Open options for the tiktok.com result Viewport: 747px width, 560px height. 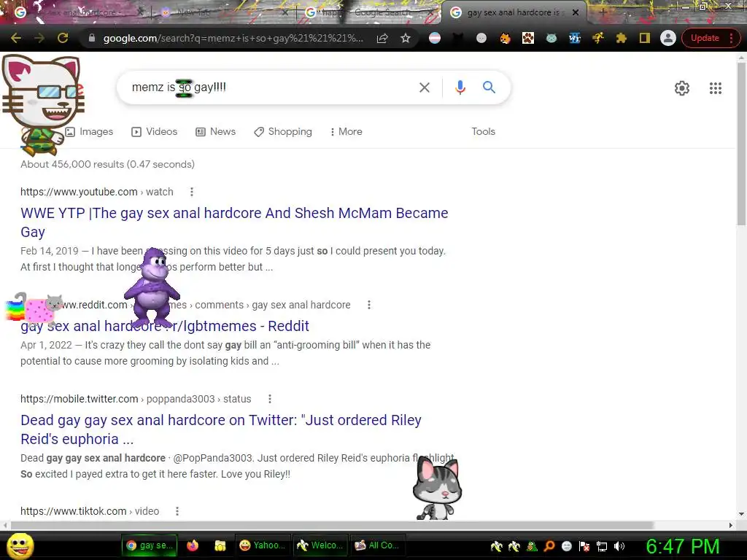coord(177,511)
